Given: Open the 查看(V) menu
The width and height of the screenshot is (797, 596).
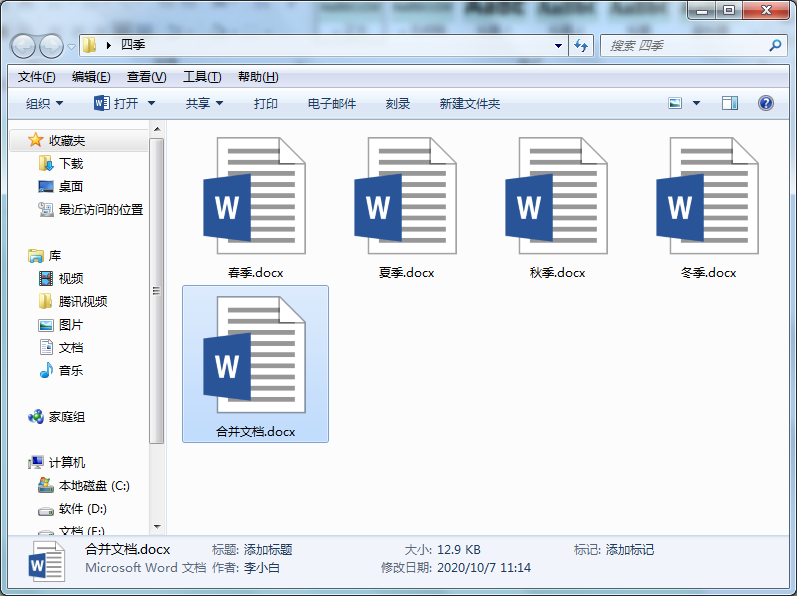Looking at the screenshot, I should [x=146, y=77].
